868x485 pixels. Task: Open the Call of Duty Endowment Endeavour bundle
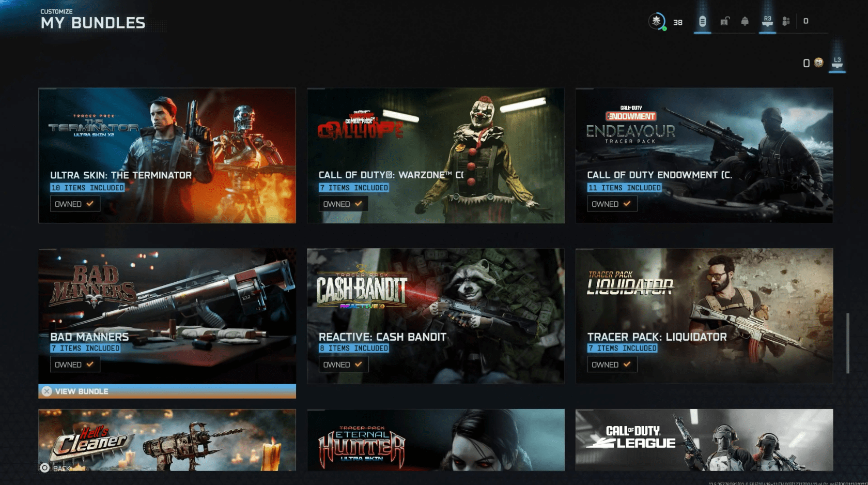click(704, 155)
